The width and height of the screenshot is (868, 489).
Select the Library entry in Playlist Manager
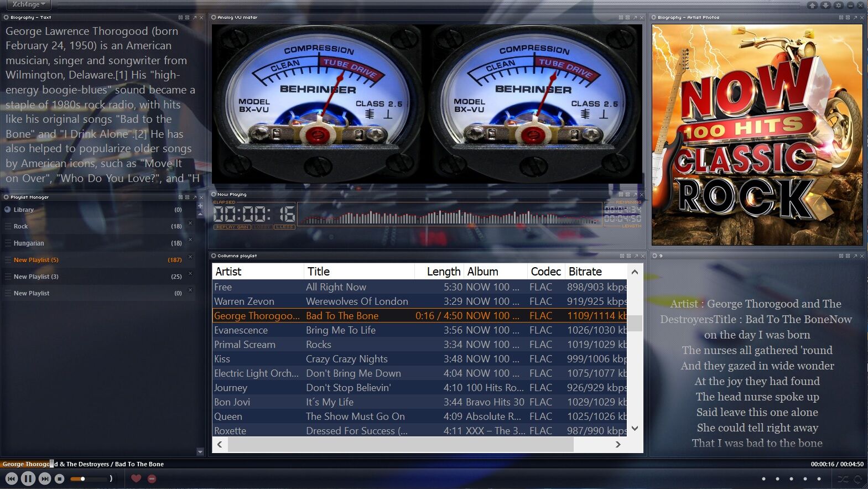coord(97,210)
